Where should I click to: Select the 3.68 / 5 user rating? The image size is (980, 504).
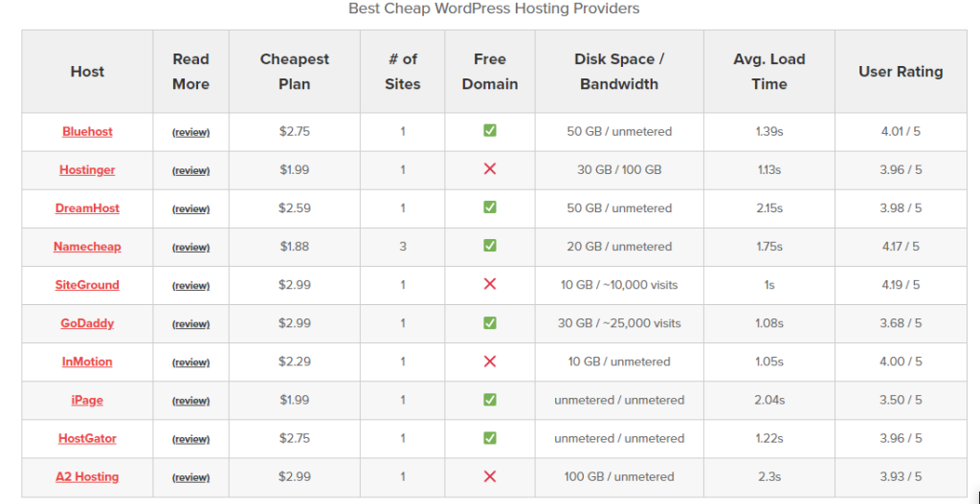click(901, 323)
